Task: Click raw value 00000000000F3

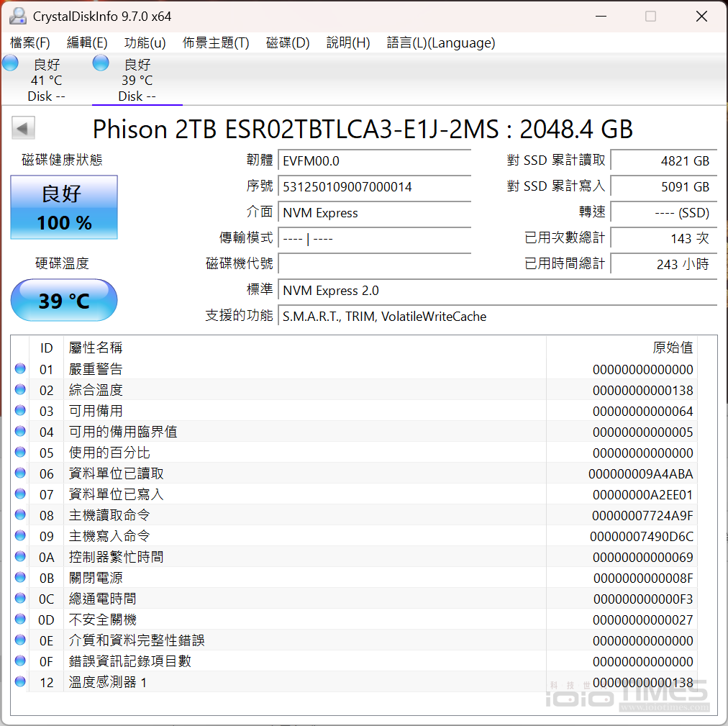Action: point(643,599)
